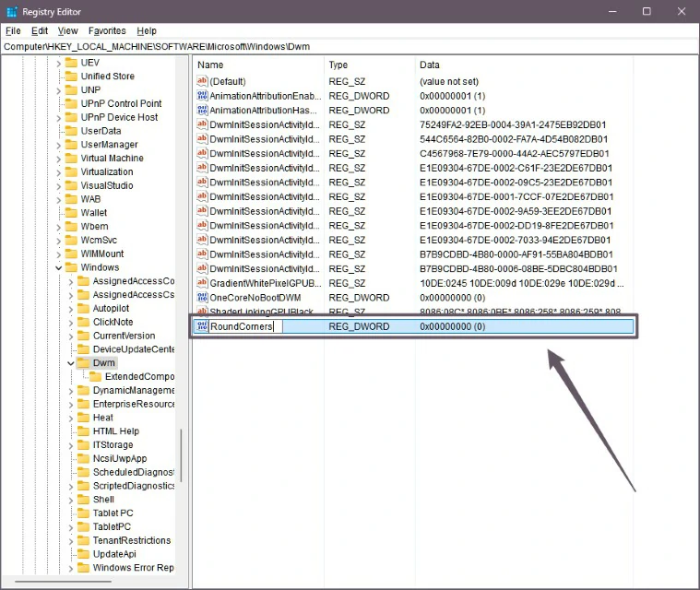Click the Dwm folder icon in tree

(x=84, y=363)
